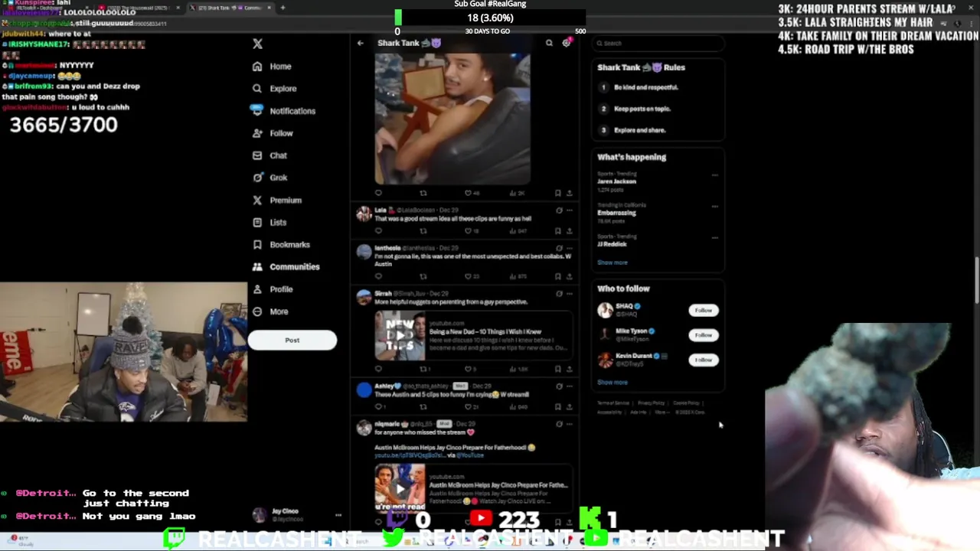
Task: Follow Kevin Durant
Action: click(703, 360)
